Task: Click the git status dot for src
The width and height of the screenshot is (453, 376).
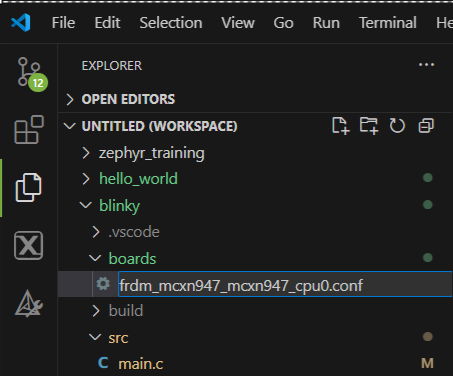Action: [x=428, y=337]
